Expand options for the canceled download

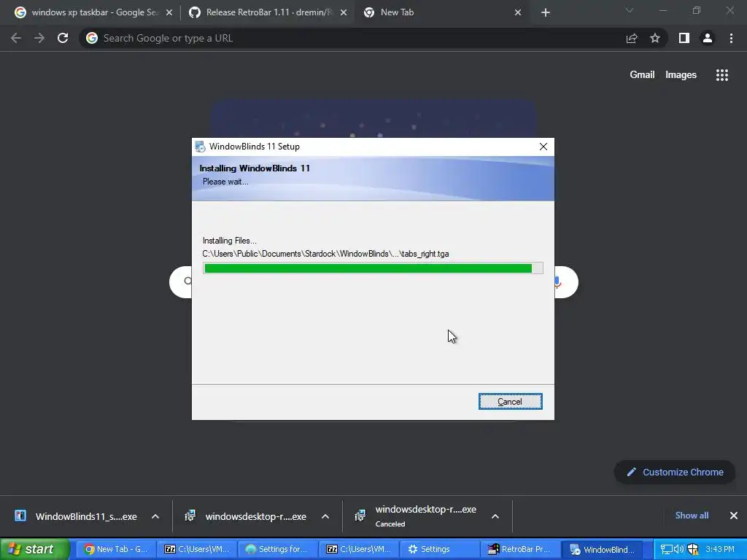[495, 516]
